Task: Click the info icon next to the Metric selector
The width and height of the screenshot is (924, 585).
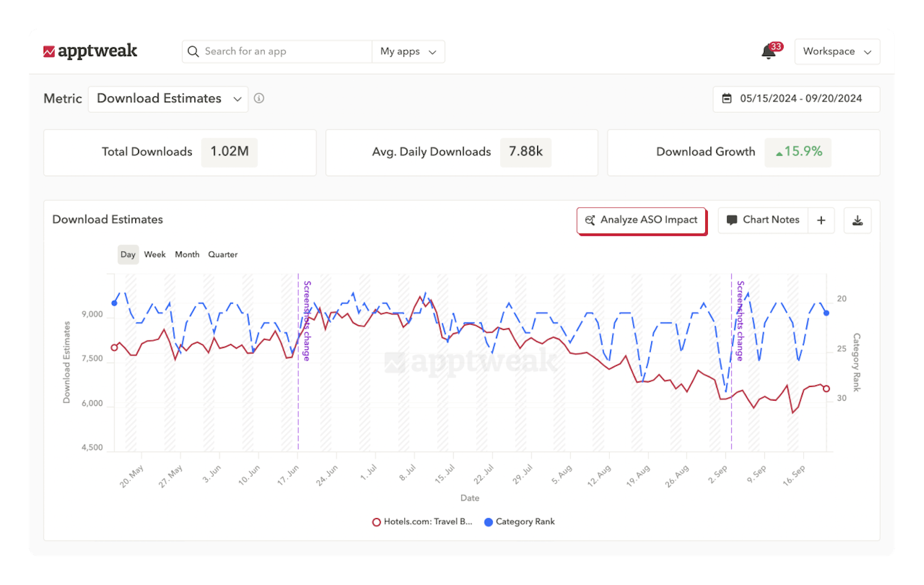Action: point(259,98)
